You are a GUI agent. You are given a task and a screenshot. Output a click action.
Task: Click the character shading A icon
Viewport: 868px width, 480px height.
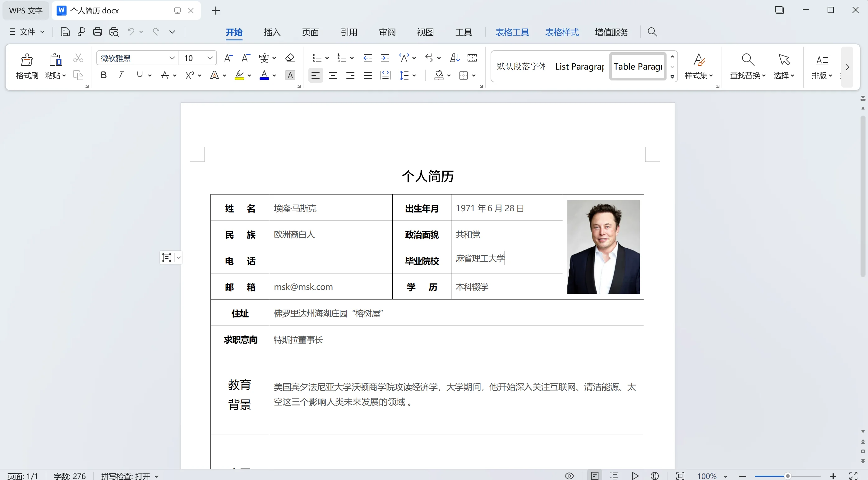coord(290,75)
